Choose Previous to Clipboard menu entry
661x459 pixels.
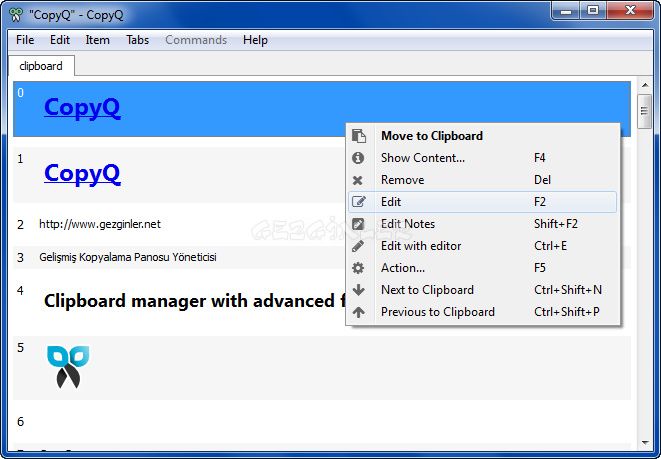pyautogui.click(x=482, y=311)
